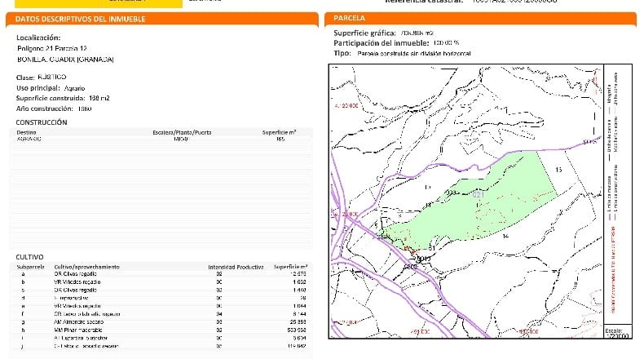Click the 'PARCELA' section header

(349, 18)
